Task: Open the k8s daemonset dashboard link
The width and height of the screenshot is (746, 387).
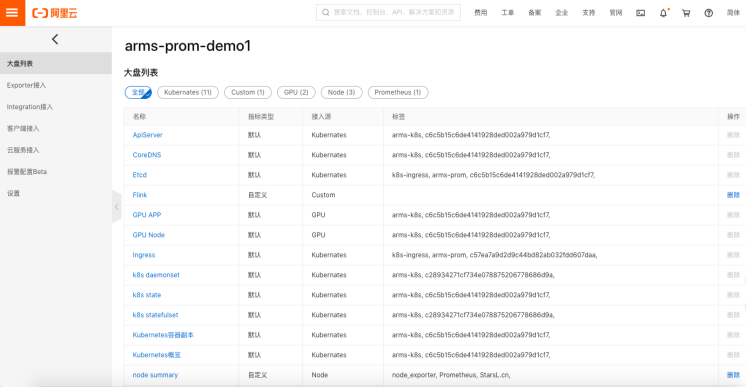Action: pyautogui.click(x=156, y=275)
